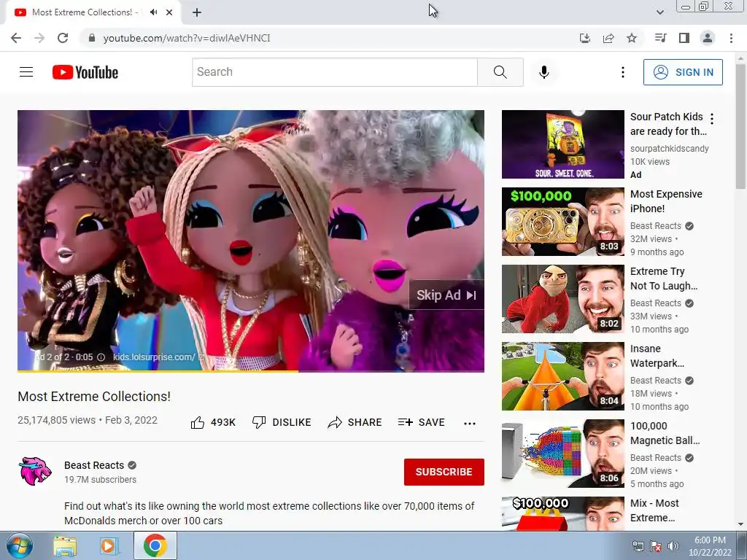Focus the YouTube Search input field
747x560 pixels.
point(334,72)
